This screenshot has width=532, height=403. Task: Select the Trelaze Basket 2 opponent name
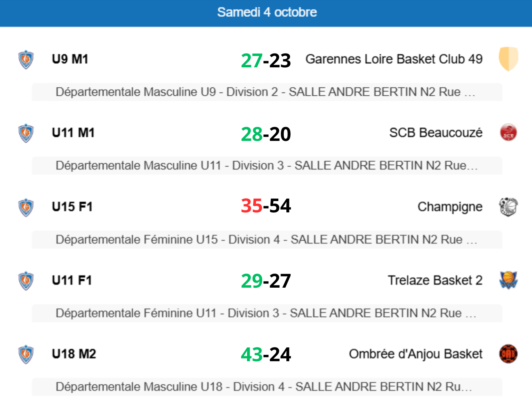coord(435,280)
